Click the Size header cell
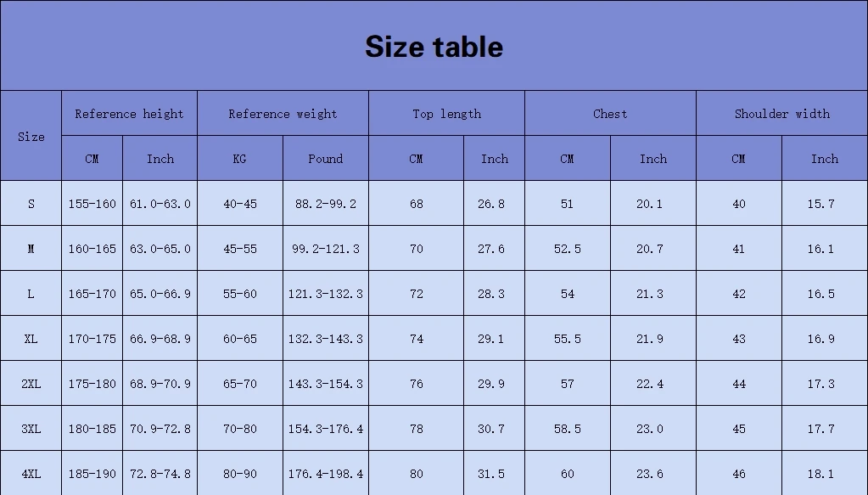 tap(31, 136)
